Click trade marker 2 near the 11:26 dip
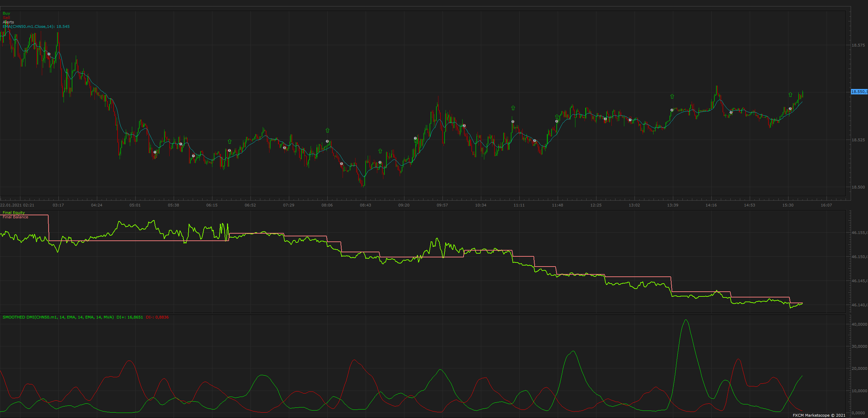Image resolution: width=868 pixels, height=418 pixels. (535, 141)
